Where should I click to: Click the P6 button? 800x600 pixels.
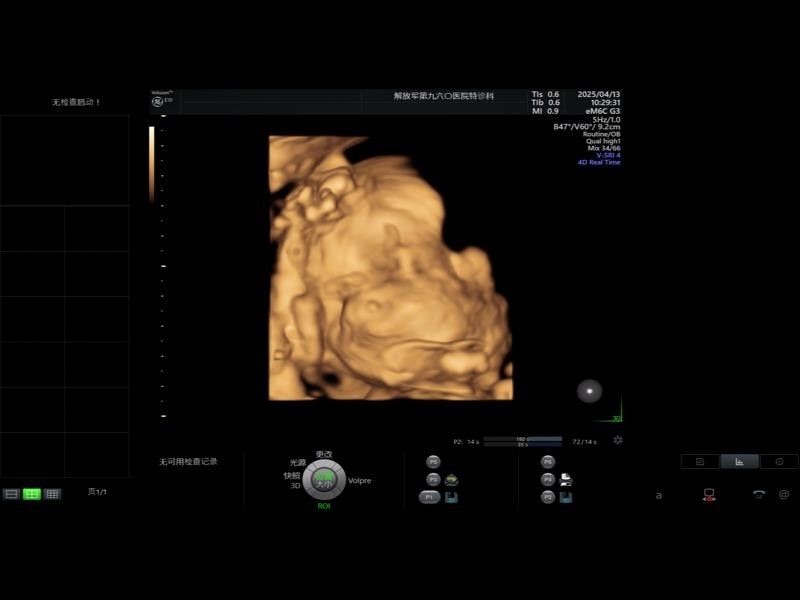[x=547, y=462]
